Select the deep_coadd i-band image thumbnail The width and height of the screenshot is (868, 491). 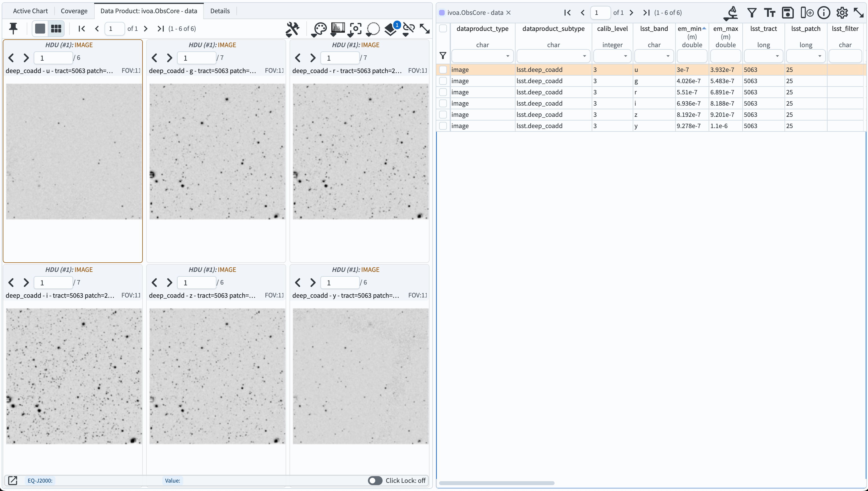(x=74, y=376)
